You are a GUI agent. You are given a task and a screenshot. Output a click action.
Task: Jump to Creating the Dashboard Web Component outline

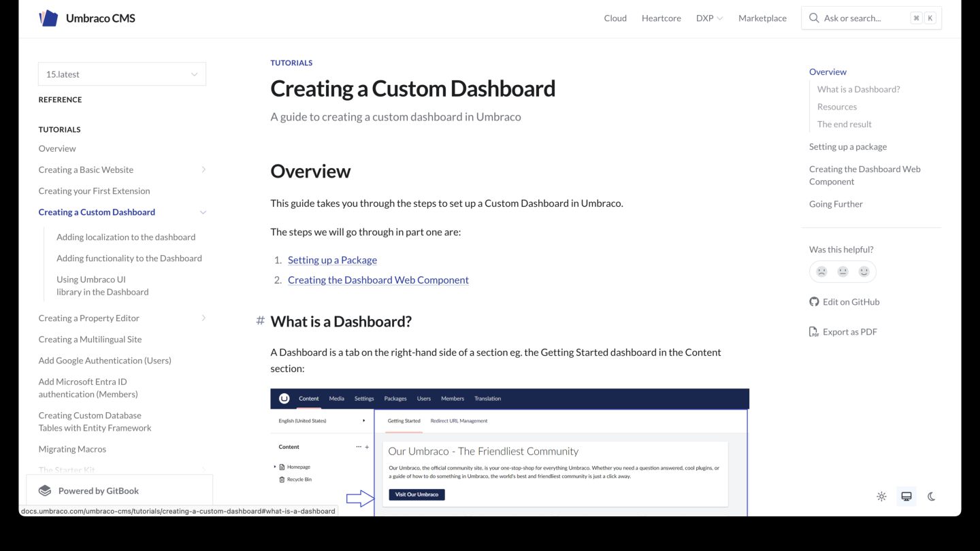point(865,176)
